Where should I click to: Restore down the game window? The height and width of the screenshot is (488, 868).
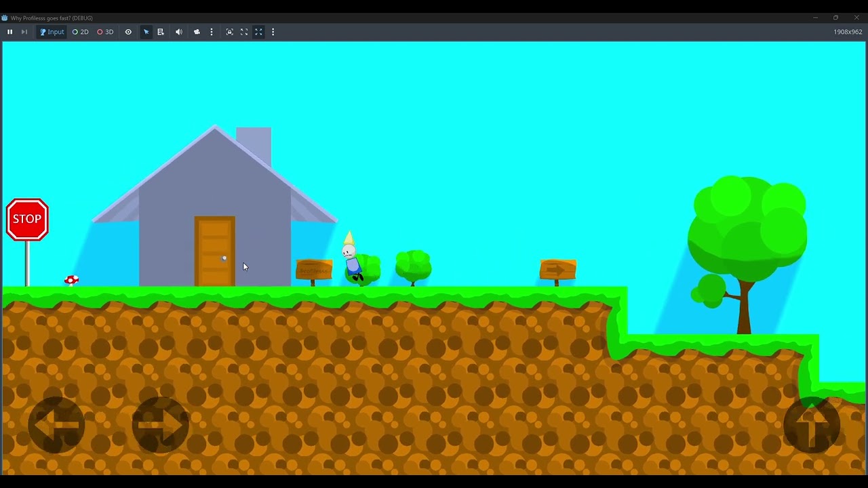click(836, 18)
